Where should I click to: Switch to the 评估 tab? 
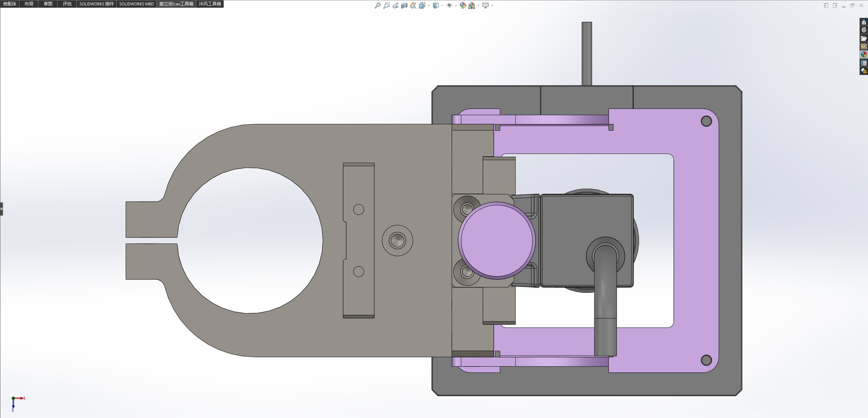(x=67, y=4)
